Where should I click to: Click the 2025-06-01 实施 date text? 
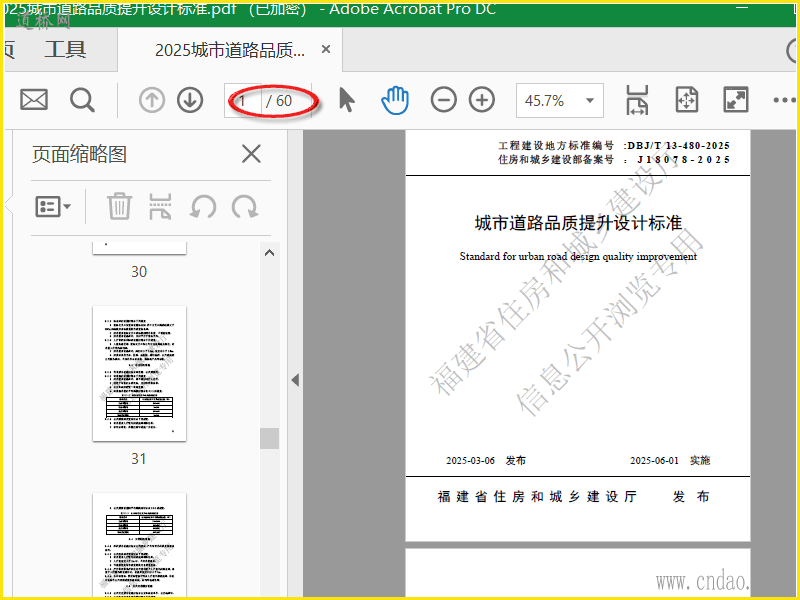670,460
